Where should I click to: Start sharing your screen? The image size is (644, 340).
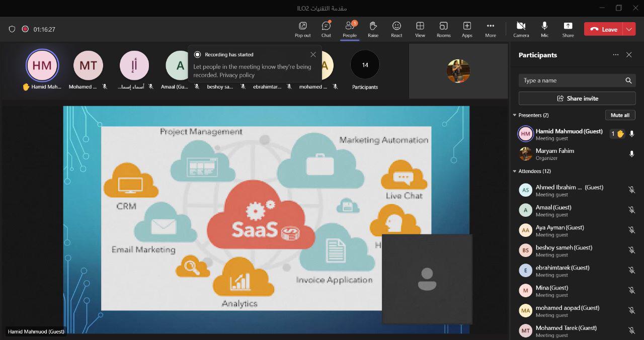pyautogui.click(x=568, y=29)
